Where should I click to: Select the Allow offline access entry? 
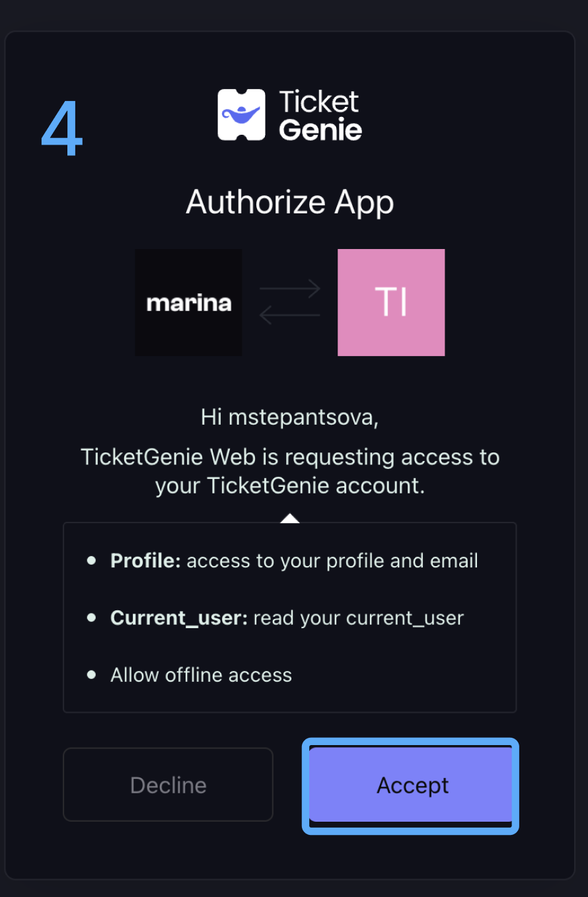click(201, 675)
